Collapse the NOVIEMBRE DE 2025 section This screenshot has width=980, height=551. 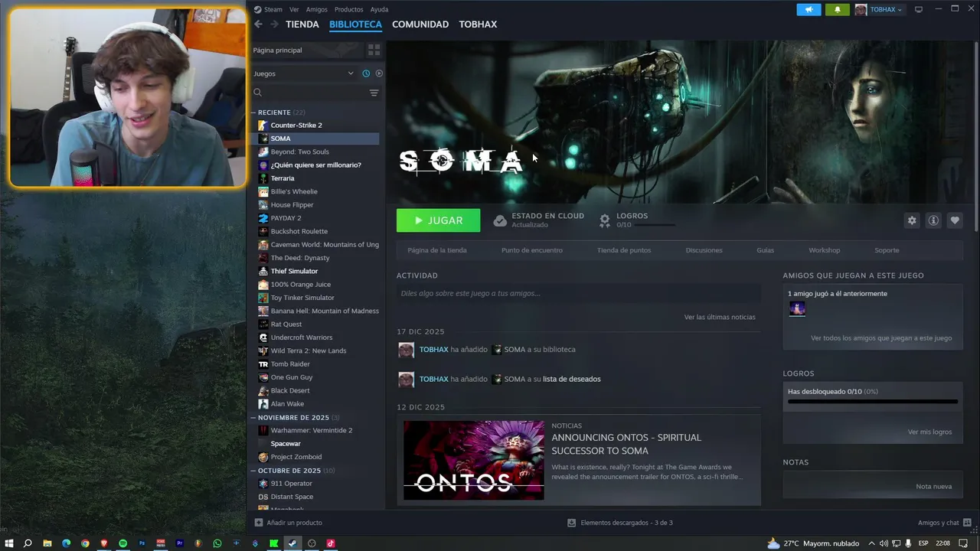click(x=253, y=418)
